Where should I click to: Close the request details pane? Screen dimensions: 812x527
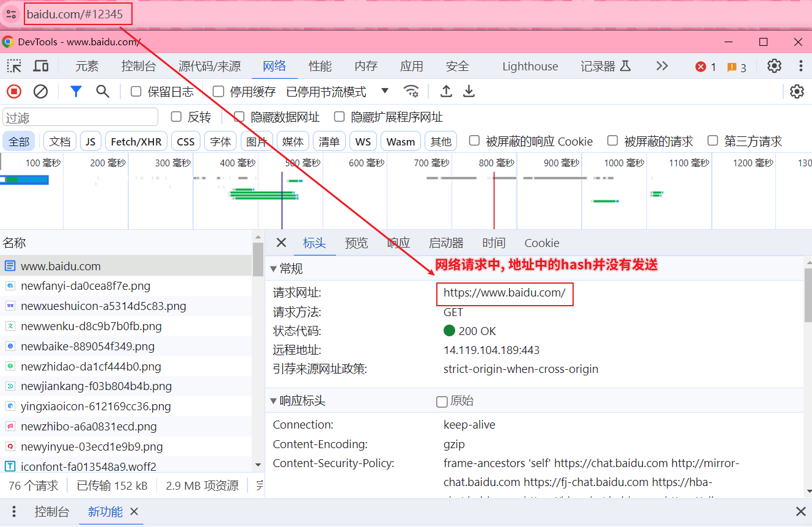[281, 243]
